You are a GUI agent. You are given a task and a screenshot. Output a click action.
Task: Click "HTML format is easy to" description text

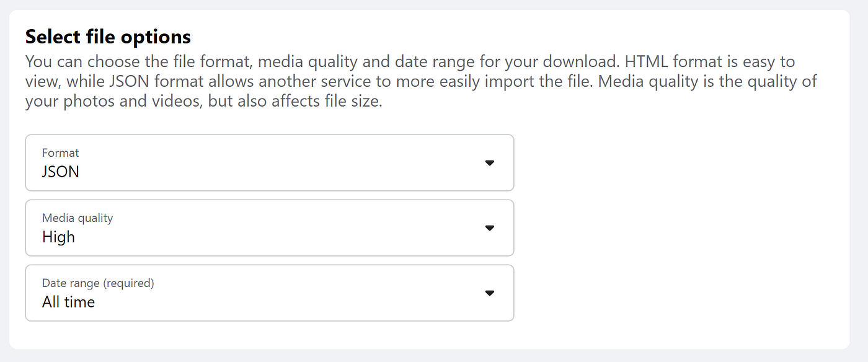point(709,62)
